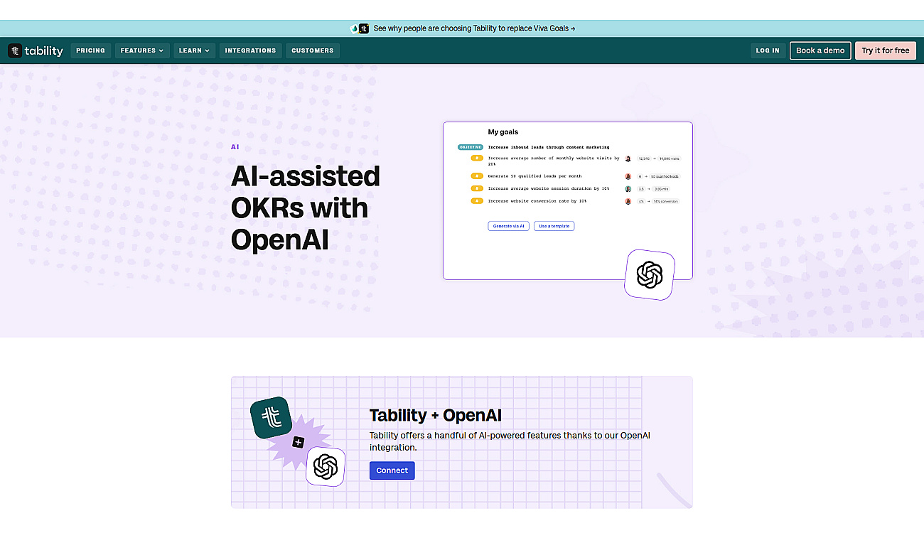
Task: Click 'Increase average number of monthly website visits'
Action: 554,161
